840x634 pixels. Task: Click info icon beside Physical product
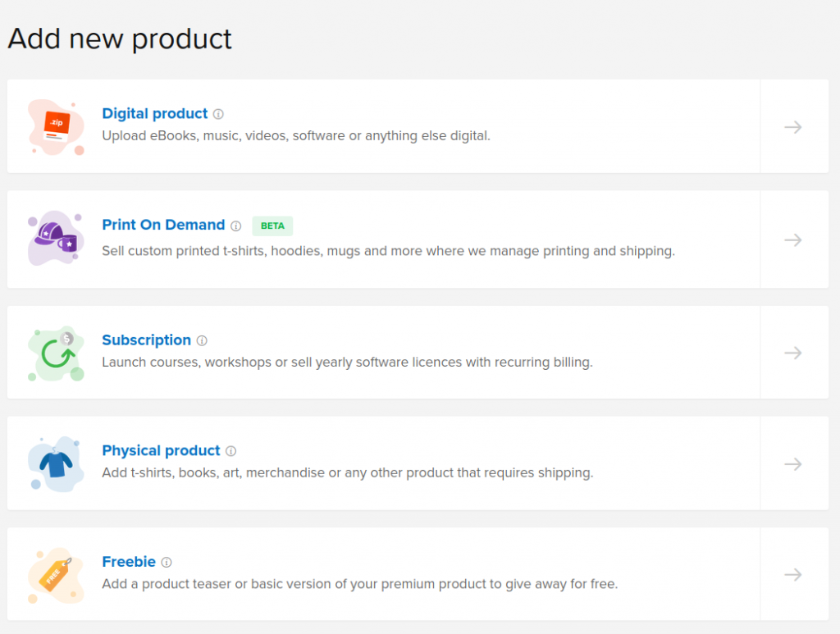(231, 451)
